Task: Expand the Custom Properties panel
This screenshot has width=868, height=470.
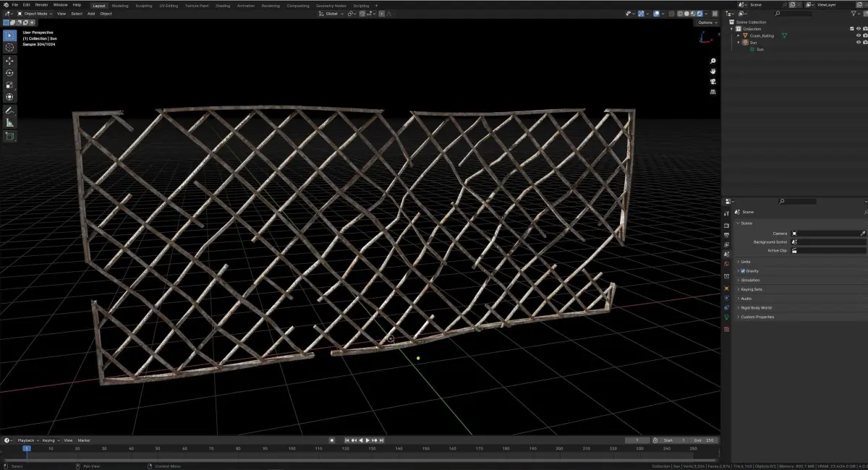Action: coord(800,317)
